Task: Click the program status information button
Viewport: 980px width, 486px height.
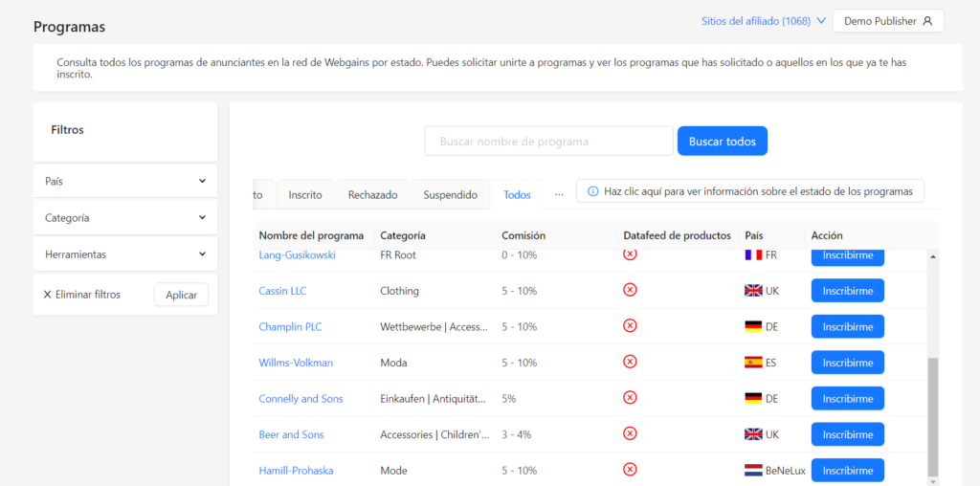Action: coord(750,191)
